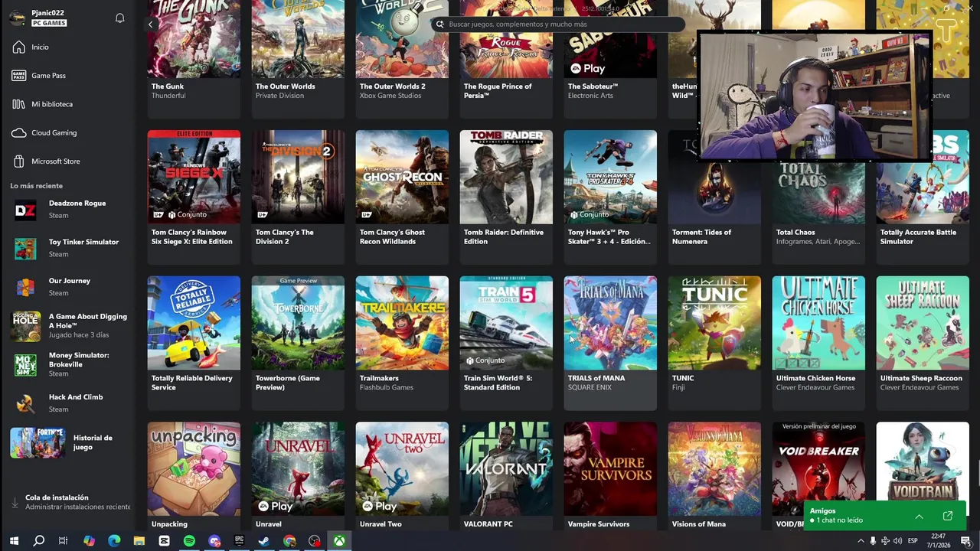Open Copilot from taskbar
Screen dimensions: 980x551
pos(89,541)
